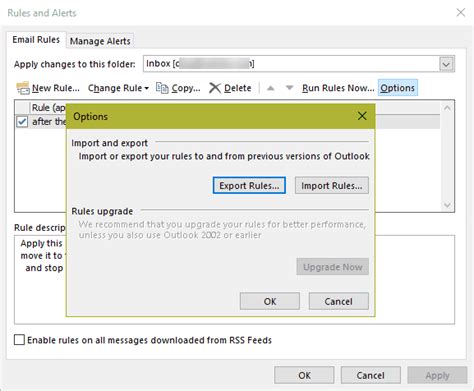The width and height of the screenshot is (474, 391).
Task: Toggle the 'after the' rule checkbox
Action: tap(22, 122)
